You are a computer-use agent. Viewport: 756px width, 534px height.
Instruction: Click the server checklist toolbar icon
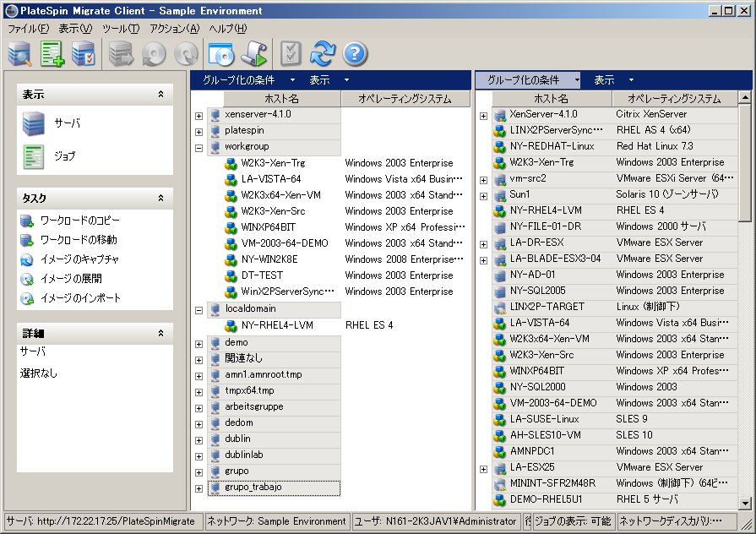84,54
